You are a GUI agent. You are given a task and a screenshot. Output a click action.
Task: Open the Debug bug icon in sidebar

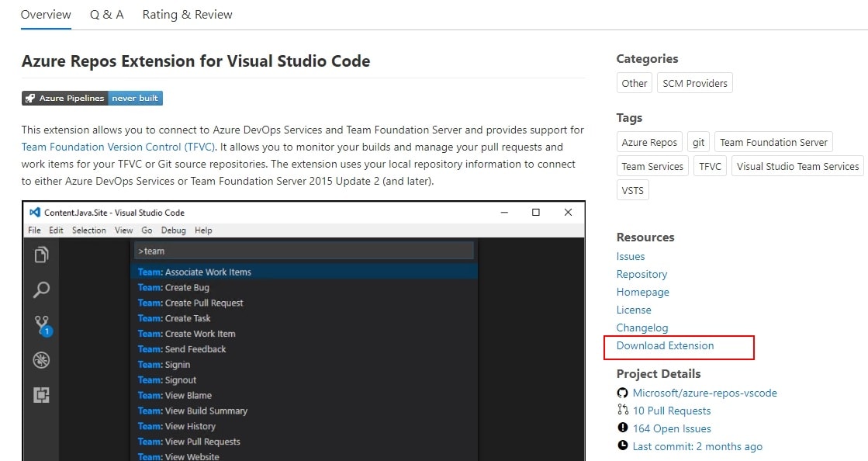(x=42, y=360)
